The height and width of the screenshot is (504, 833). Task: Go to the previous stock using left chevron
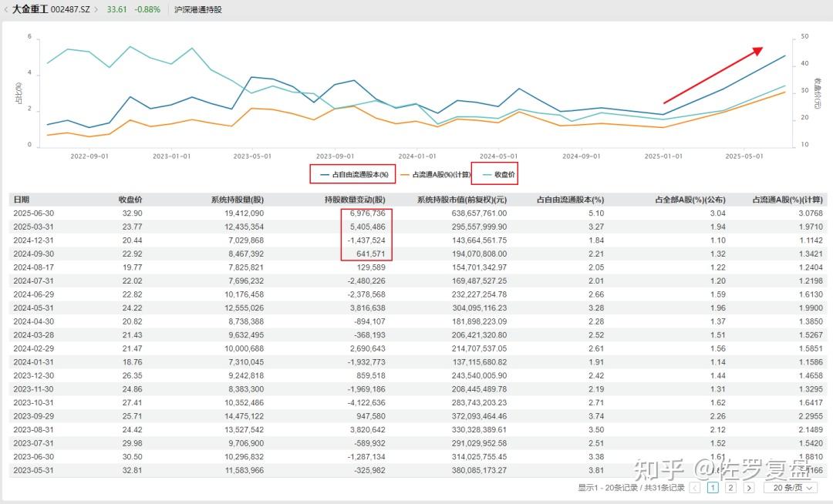click(x=7, y=10)
